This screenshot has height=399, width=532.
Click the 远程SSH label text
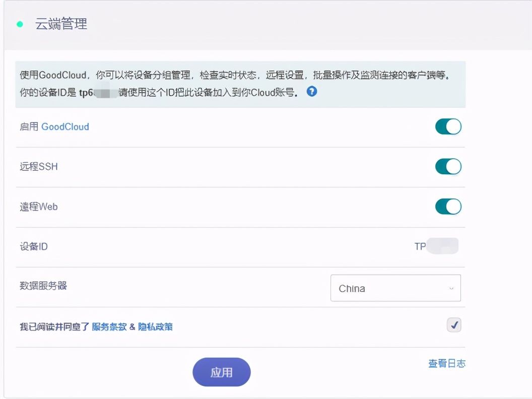(x=39, y=167)
